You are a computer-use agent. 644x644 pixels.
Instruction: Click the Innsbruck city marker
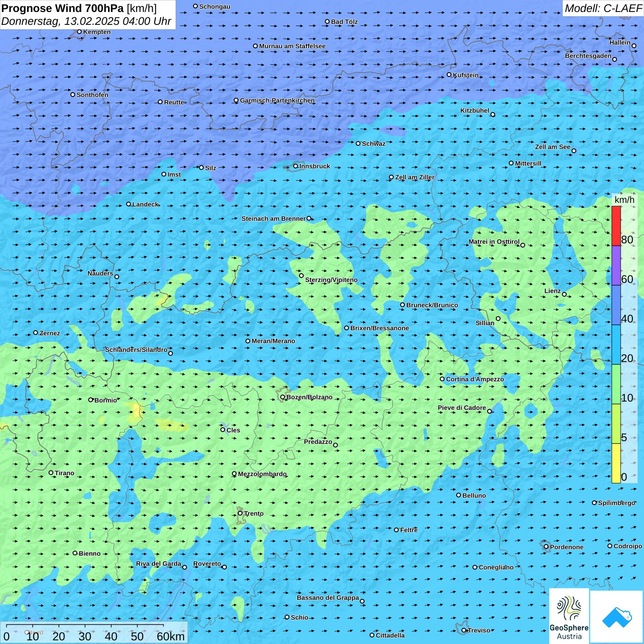(296, 166)
